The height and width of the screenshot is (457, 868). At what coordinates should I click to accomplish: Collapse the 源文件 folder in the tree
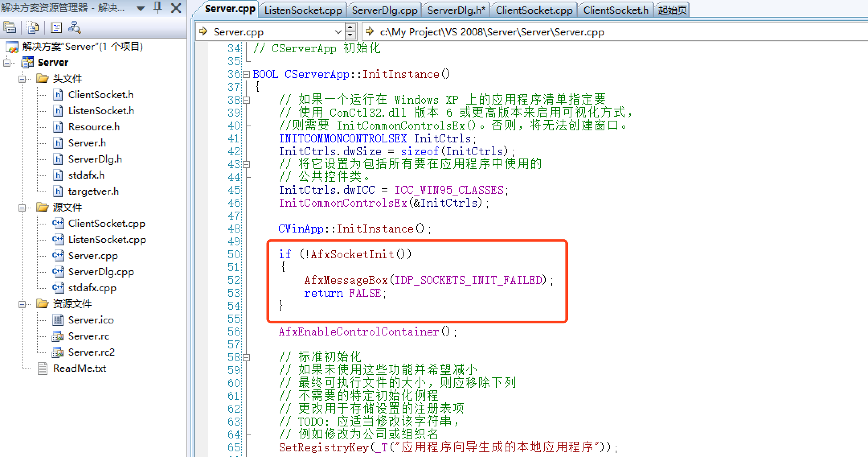22,207
